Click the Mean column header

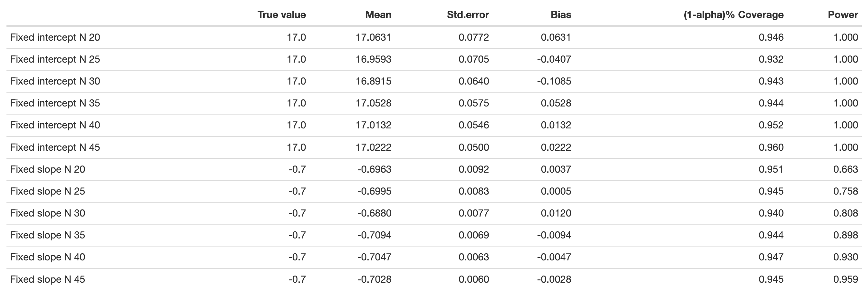(378, 15)
